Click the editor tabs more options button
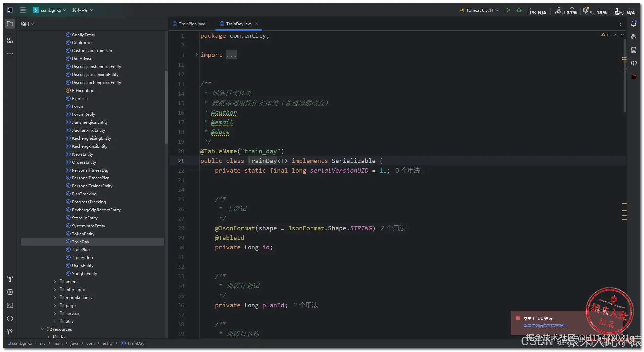 [x=620, y=24]
